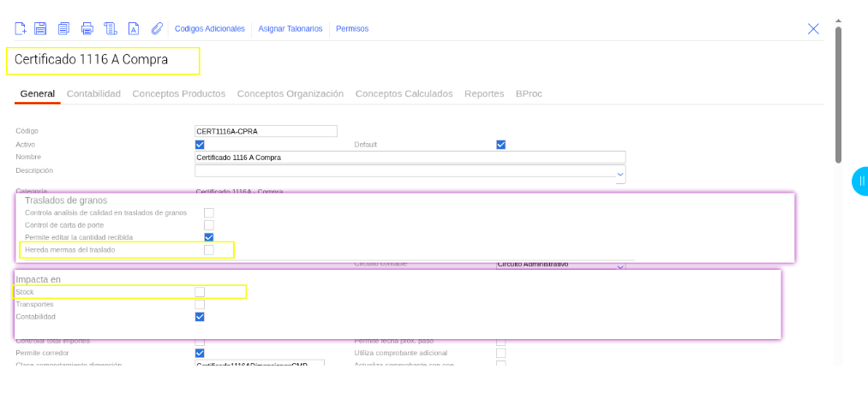Click the Codigos Adicionales link

coord(210,29)
